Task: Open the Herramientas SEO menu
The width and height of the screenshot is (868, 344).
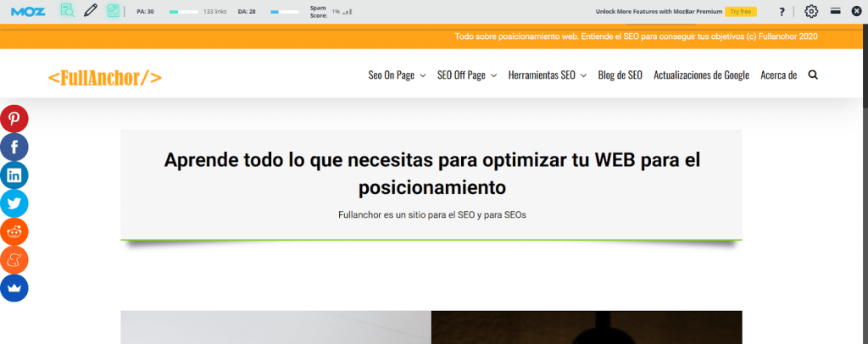Action: coord(542,75)
